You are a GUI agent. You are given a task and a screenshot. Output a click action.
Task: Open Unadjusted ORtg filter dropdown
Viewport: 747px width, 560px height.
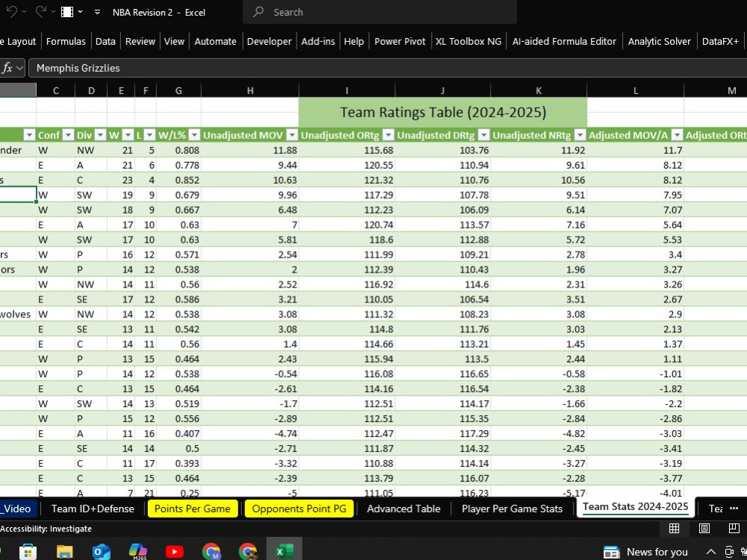388,135
